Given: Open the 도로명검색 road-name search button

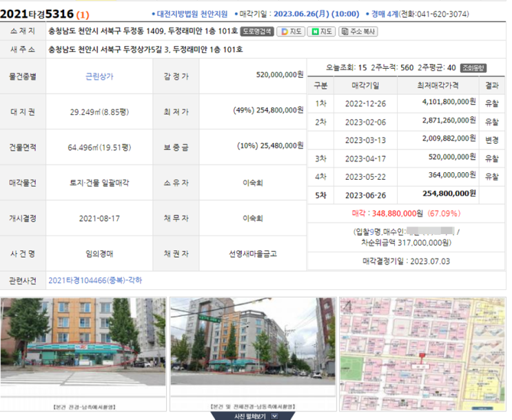Looking at the screenshot, I should [x=257, y=32].
